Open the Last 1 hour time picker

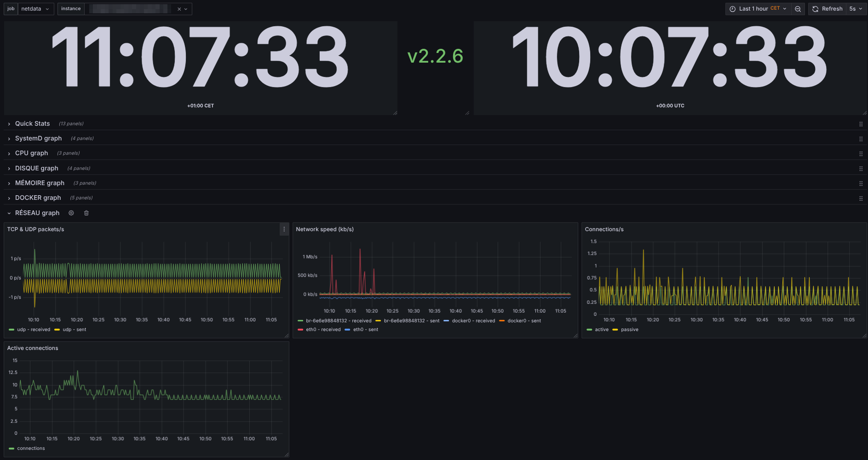point(758,9)
